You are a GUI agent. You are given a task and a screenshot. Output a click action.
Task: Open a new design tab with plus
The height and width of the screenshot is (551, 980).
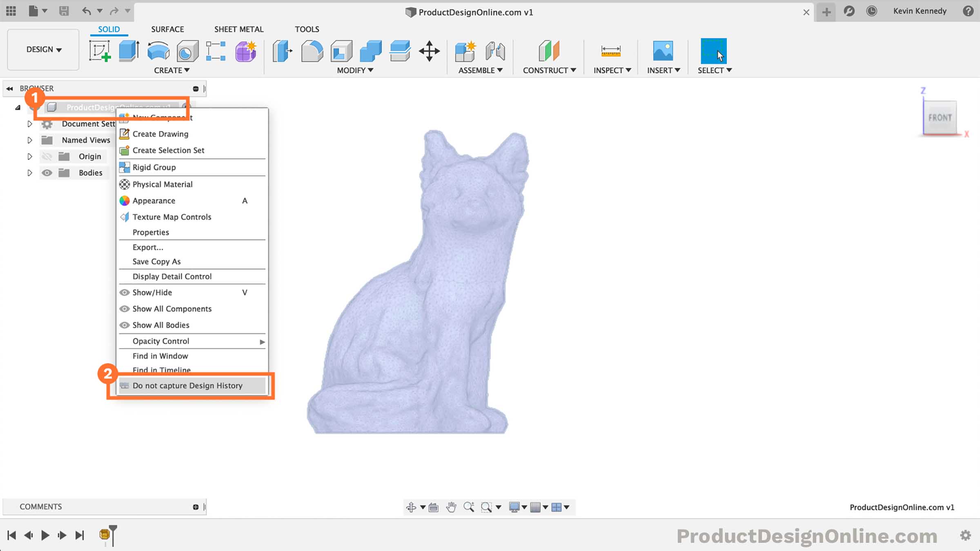coord(826,12)
